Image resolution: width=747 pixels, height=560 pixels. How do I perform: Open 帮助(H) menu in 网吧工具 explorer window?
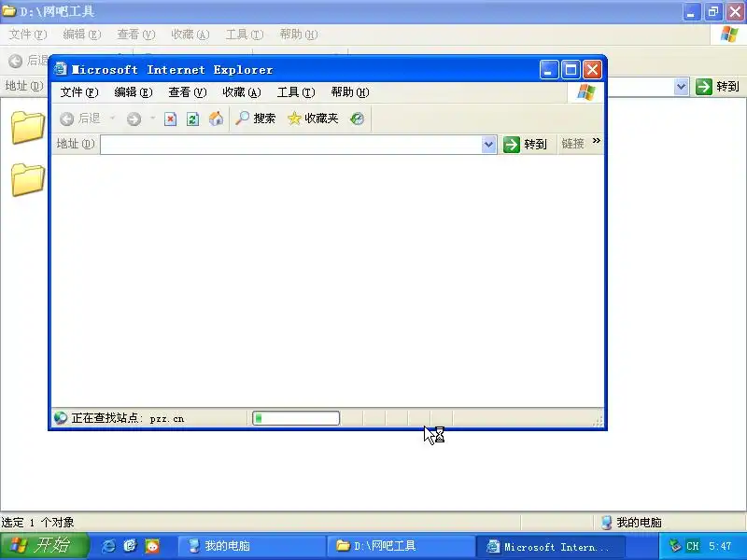click(299, 35)
